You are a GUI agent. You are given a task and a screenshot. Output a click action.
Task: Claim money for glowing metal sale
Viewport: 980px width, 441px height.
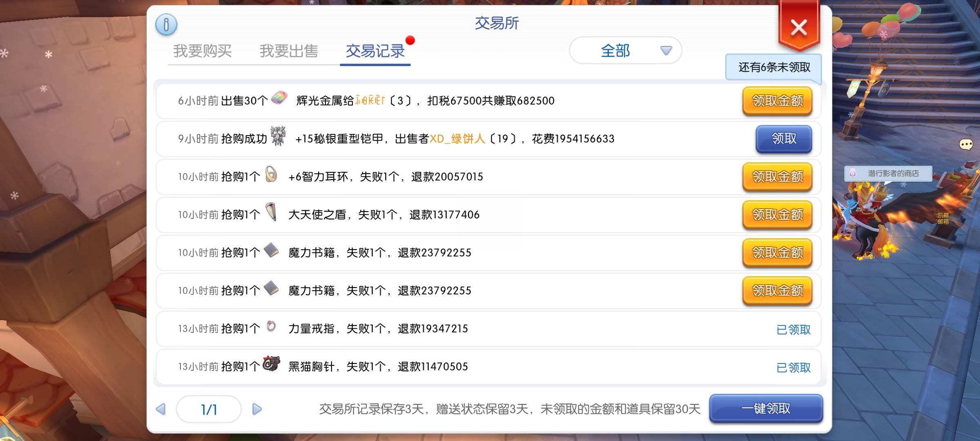[x=777, y=101]
